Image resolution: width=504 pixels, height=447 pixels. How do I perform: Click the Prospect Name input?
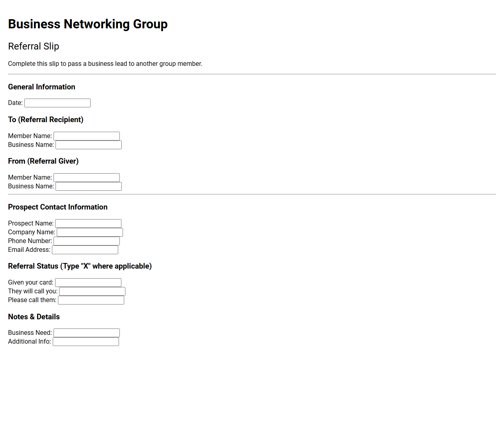click(88, 223)
